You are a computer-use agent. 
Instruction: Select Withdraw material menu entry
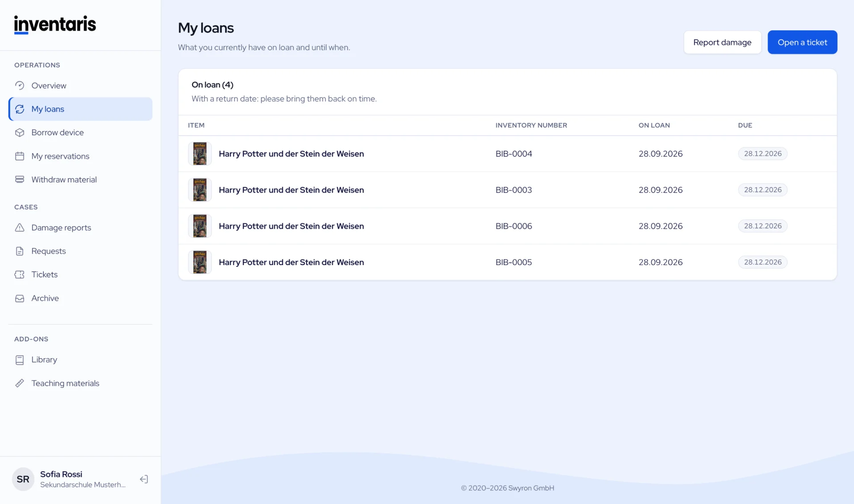(81, 179)
